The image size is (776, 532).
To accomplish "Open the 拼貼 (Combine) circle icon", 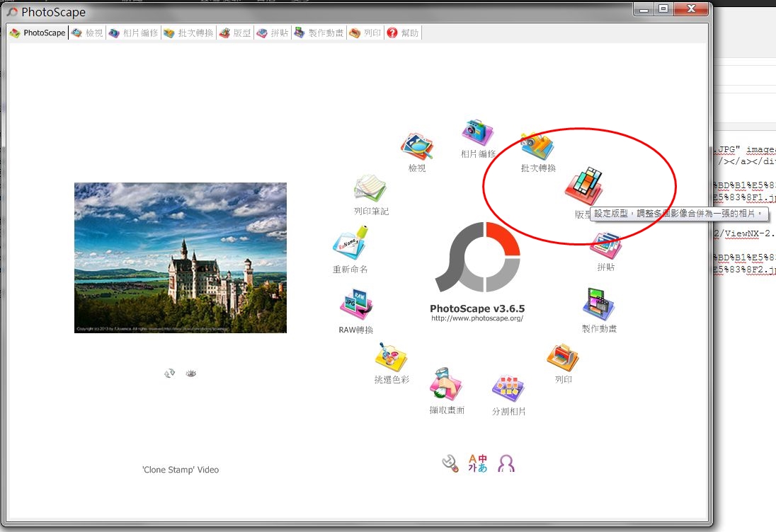I will pos(606,245).
